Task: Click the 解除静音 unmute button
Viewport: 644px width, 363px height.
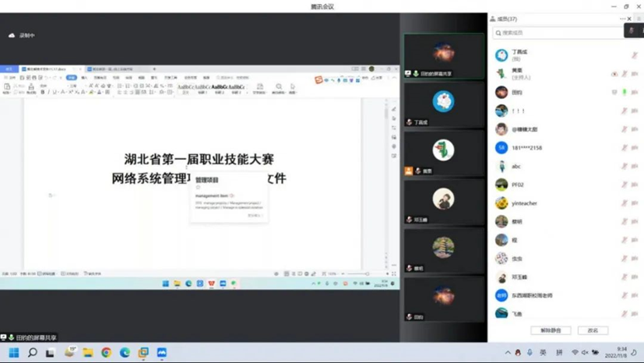Action: (551, 330)
